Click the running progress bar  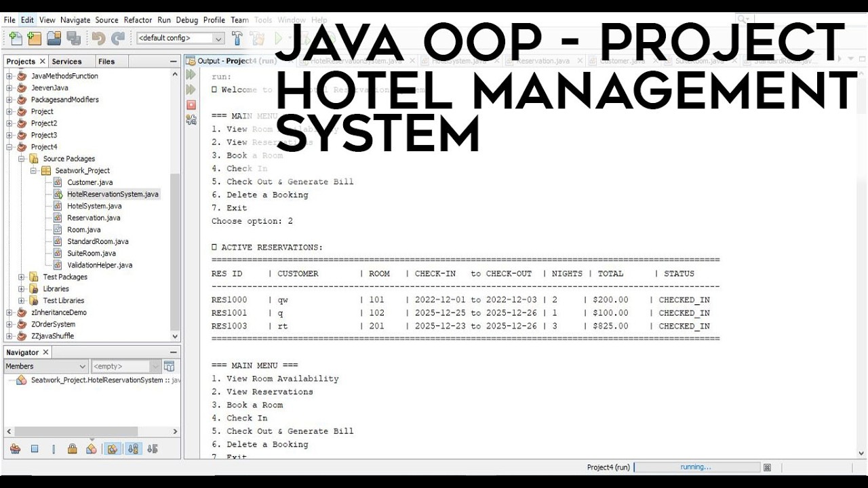(x=696, y=467)
